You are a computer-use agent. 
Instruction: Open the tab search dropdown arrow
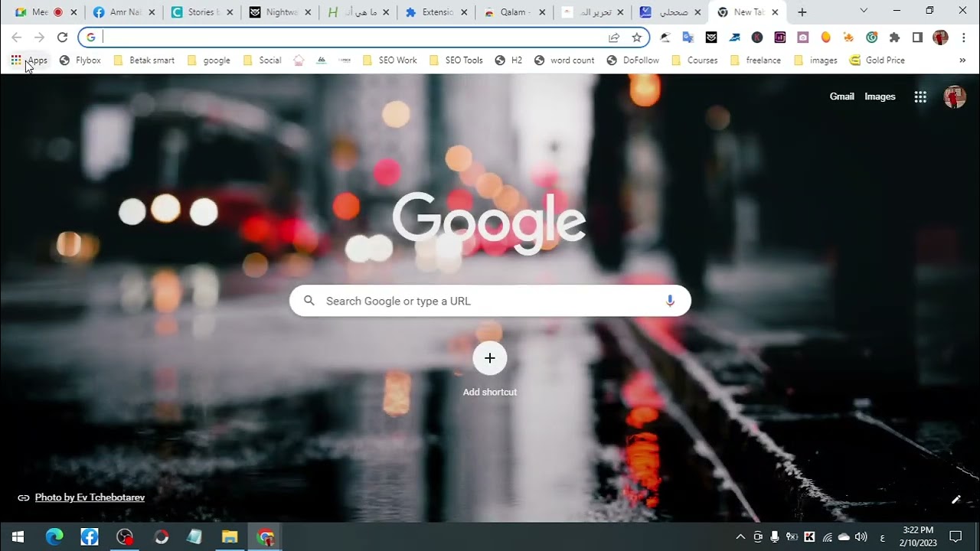pos(864,11)
